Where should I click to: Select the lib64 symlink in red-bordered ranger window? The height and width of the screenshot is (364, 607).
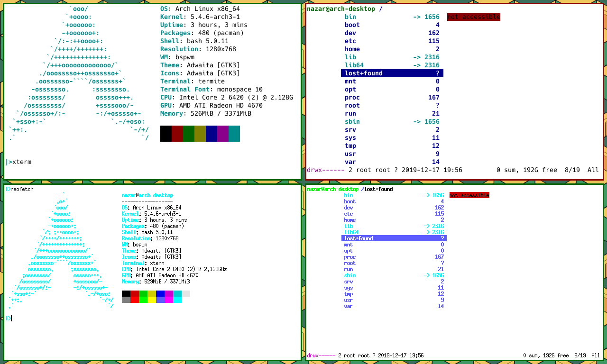click(392, 65)
